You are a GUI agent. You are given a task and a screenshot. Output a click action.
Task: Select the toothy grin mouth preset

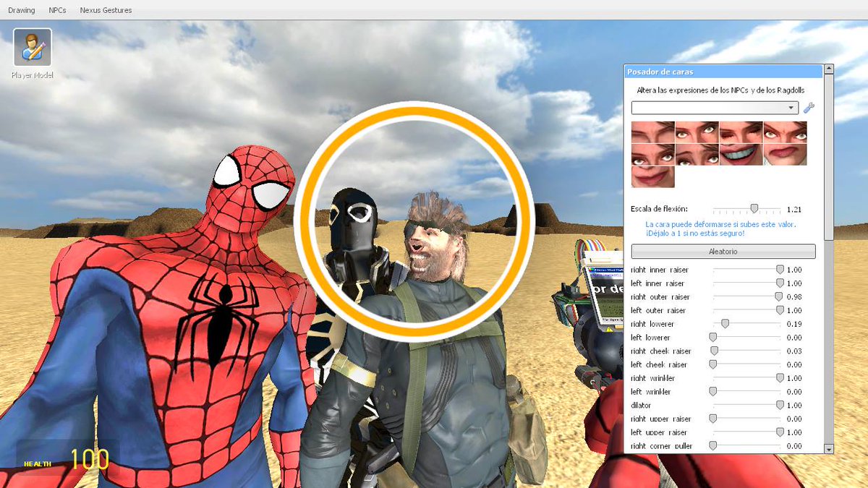741,155
